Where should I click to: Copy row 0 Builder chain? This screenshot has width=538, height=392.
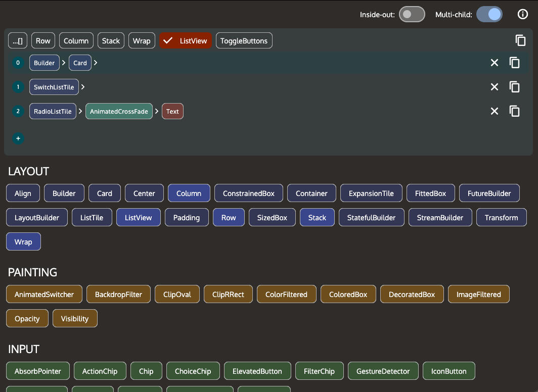pyautogui.click(x=515, y=63)
